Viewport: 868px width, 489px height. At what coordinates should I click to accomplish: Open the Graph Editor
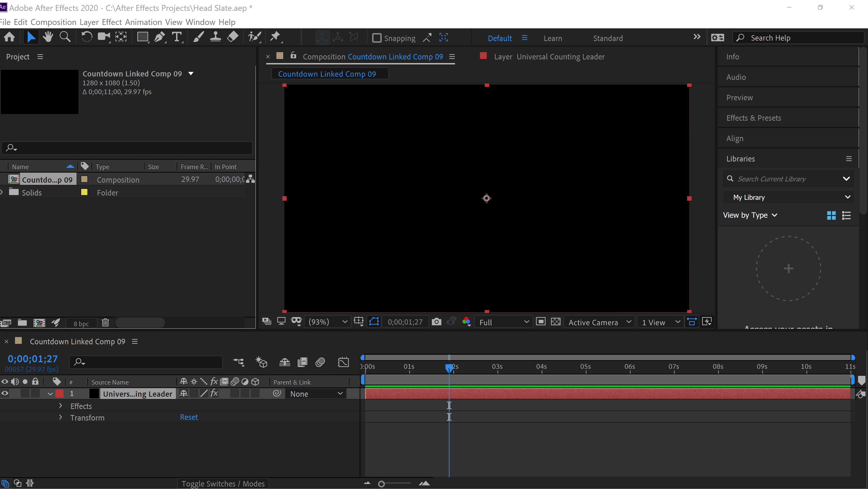coord(343,362)
